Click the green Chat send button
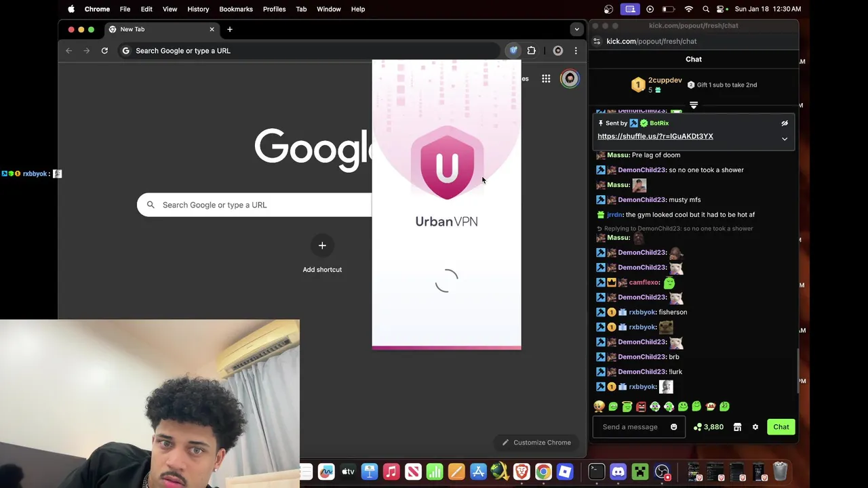 coord(781,427)
